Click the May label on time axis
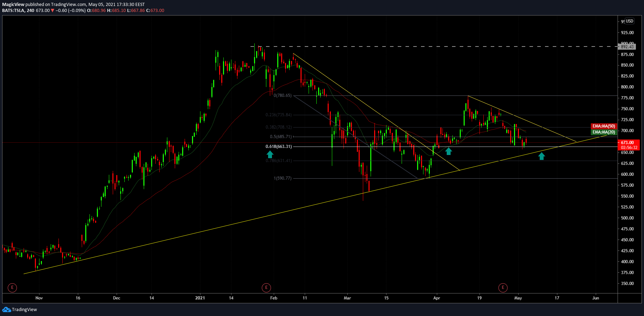The height and width of the screenshot is (316, 644). pos(518,298)
